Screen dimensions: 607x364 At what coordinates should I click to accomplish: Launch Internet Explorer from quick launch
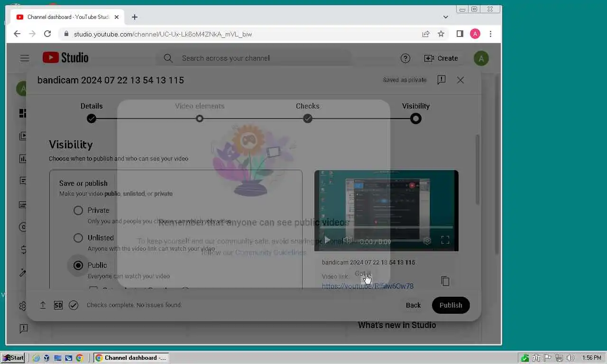tap(37, 358)
